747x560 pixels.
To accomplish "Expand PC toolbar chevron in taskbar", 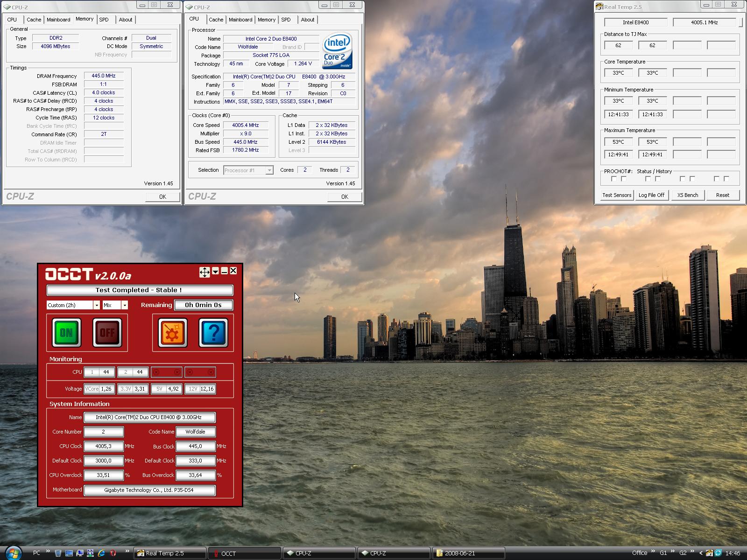I will click(x=48, y=552).
